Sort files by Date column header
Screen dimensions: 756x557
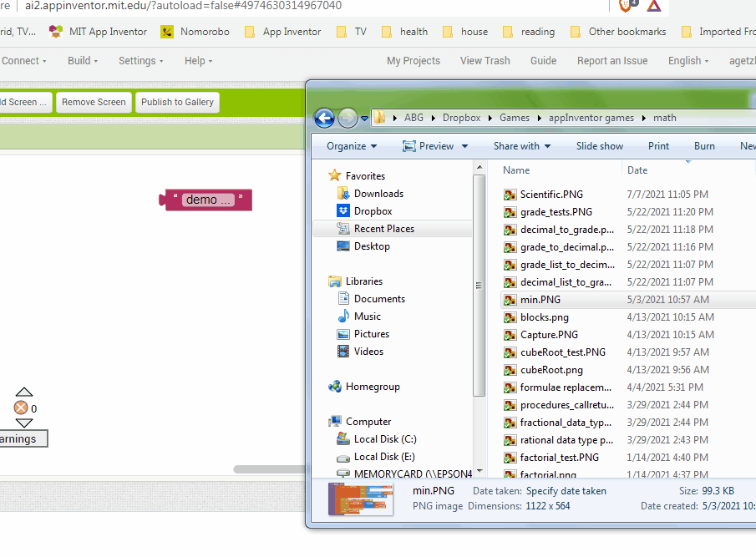pos(637,170)
